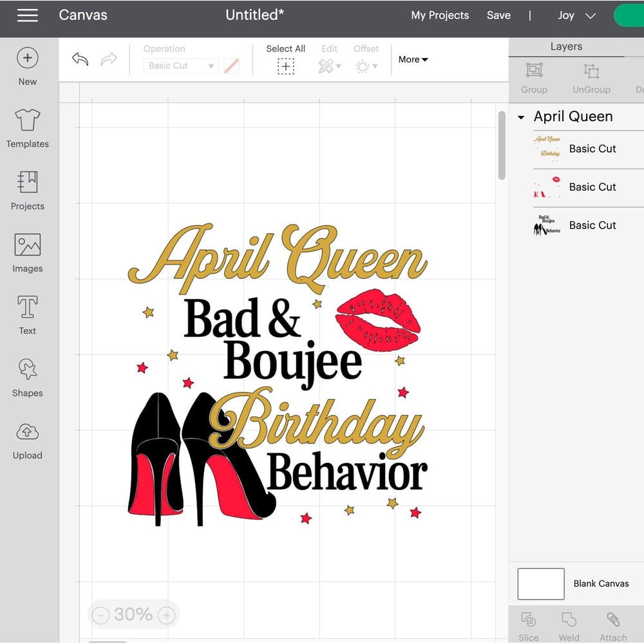Click the Select All icon
The width and height of the screenshot is (644, 644).
pyautogui.click(x=285, y=66)
